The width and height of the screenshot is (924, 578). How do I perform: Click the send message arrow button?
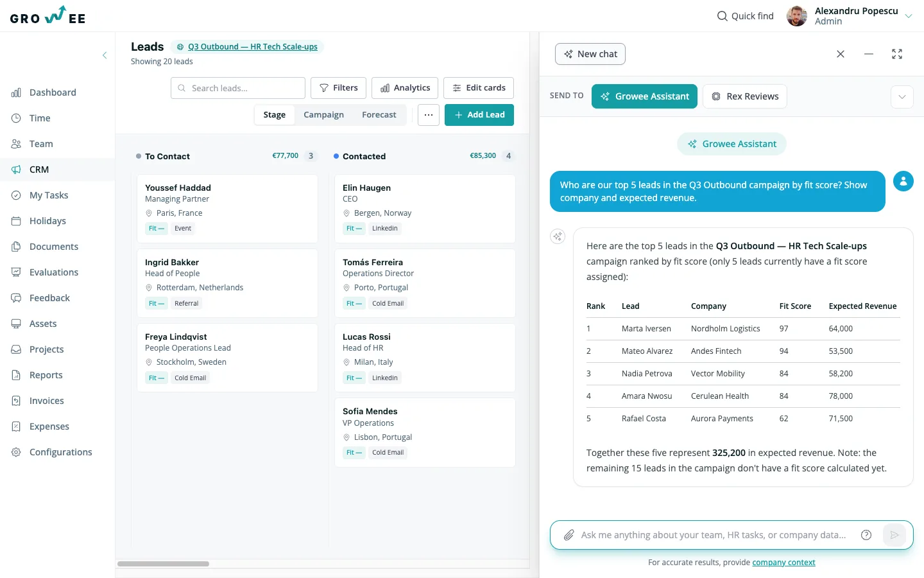pyautogui.click(x=894, y=535)
